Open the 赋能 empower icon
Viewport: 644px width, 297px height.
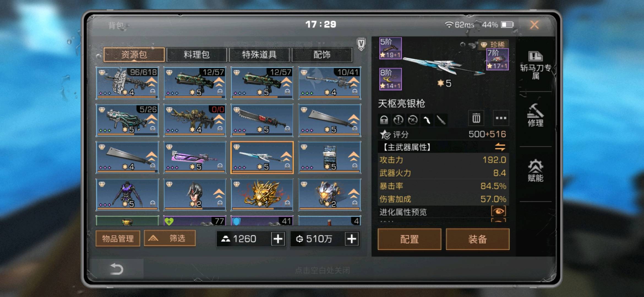pos(535,170)
